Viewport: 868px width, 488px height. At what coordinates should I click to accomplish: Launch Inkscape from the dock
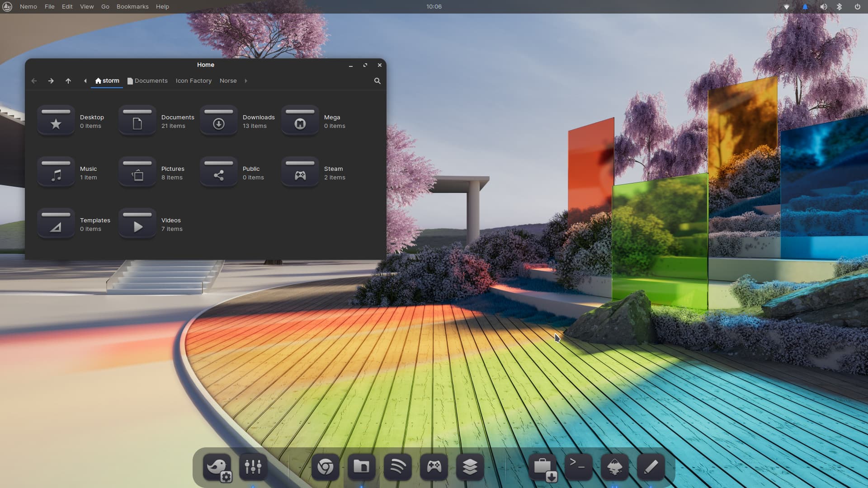point(615,467)
